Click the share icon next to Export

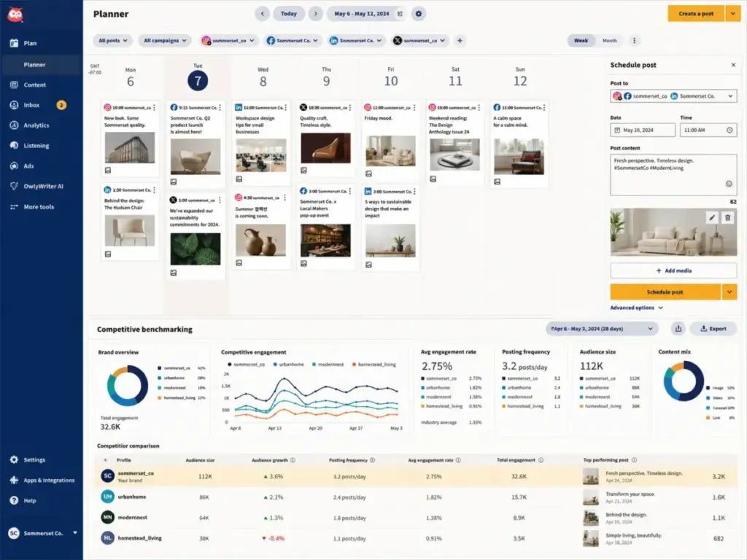click(x=678, y=329)
